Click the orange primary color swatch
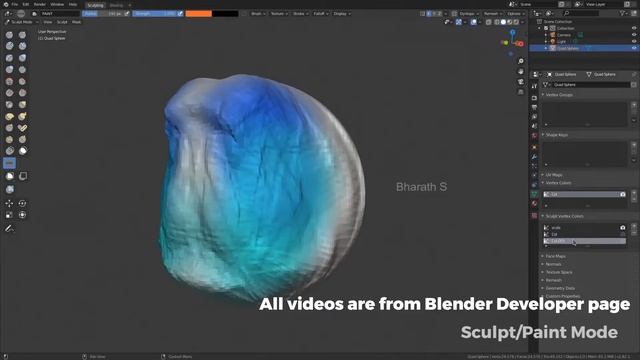This screenshot has width=640, height=360. click(198, 13)
